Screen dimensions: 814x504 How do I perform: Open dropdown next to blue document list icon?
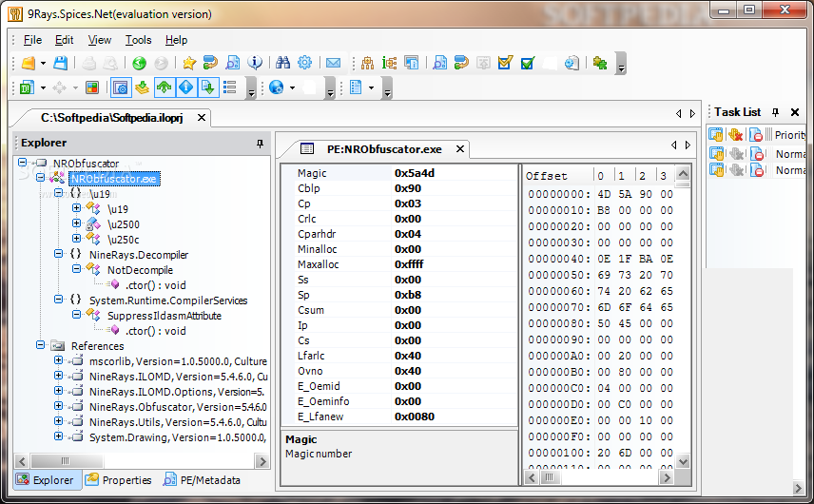pyautogui.click(x=371, y=87)
